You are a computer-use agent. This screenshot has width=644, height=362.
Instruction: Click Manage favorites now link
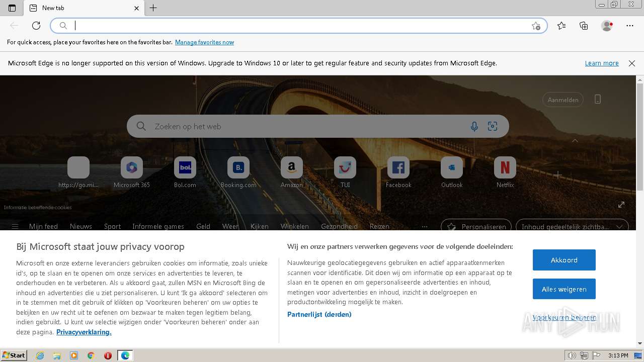tap(204, 42)
